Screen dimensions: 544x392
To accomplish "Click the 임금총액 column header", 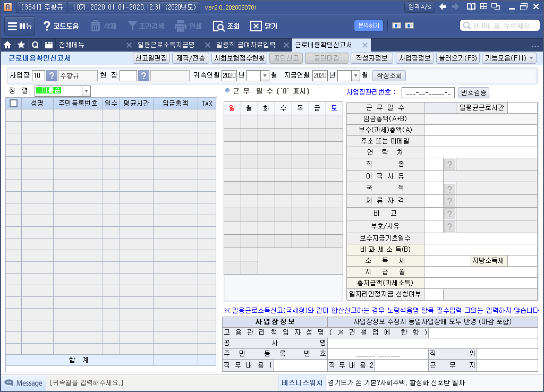I will coord(175,104).
